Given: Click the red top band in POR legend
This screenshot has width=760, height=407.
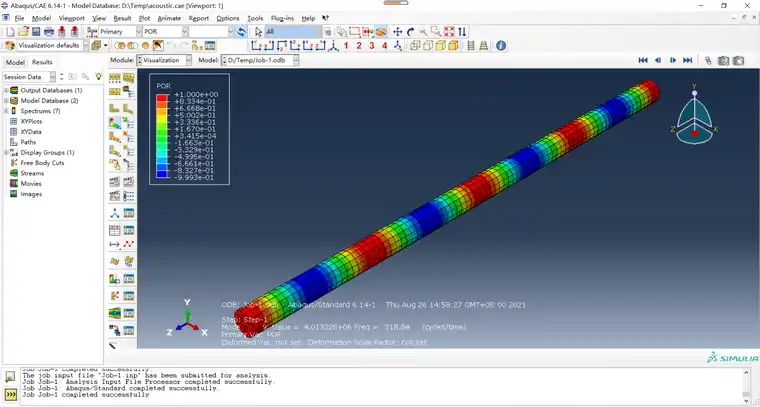Looking at the screenshot, I should [162, 98].
